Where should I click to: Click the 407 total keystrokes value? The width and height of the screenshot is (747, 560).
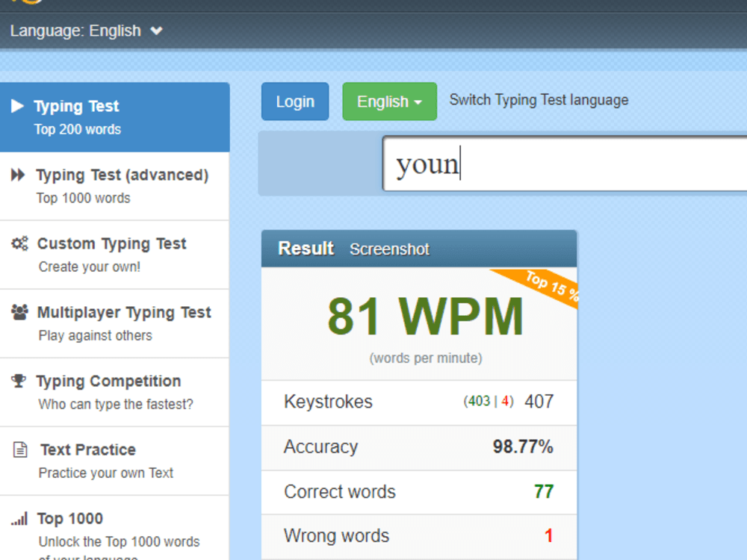tap(539, 402)
